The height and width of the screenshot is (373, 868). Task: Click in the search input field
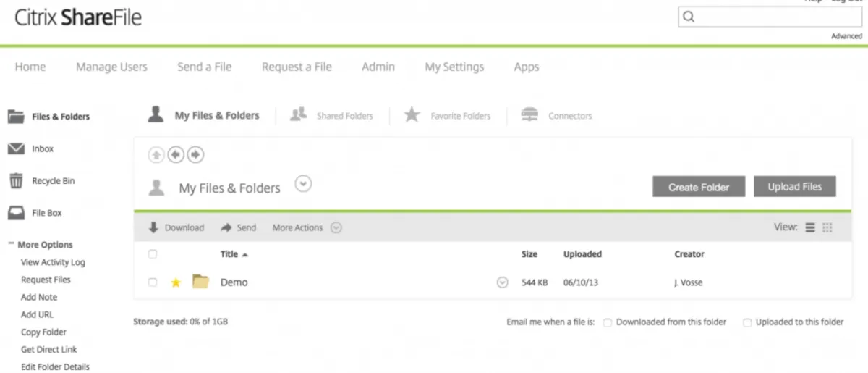[x=770, y=17]
